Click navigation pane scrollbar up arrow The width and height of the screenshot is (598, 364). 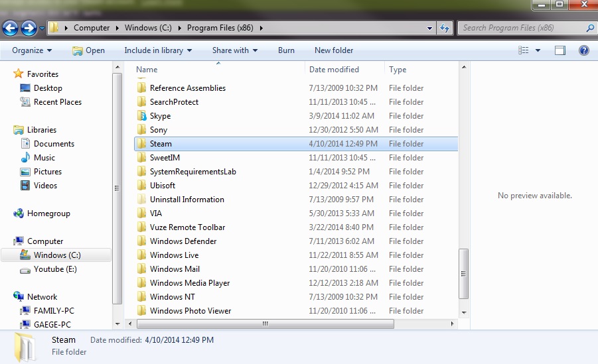117,68
